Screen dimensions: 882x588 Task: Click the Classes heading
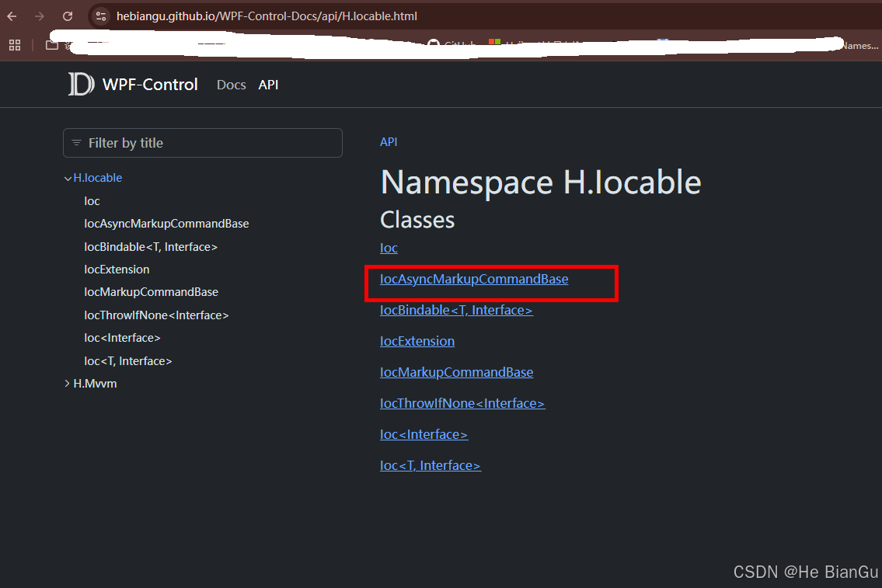(417, 220)
